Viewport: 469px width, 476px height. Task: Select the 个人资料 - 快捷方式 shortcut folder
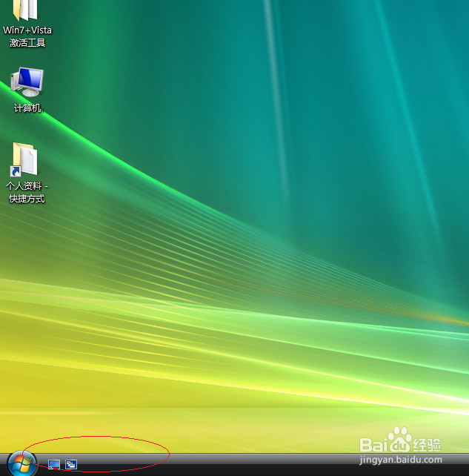click(x=25, y=159)
